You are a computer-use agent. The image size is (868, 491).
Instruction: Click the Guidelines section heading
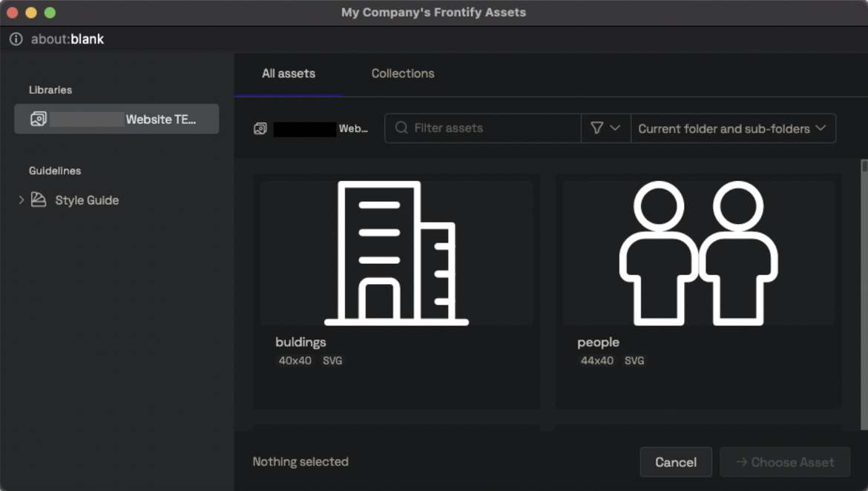55,171
